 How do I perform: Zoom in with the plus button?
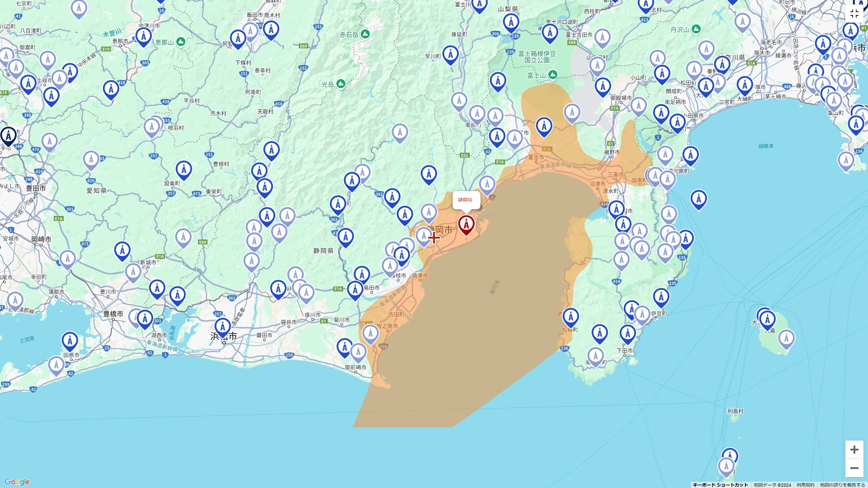(x=855, y=450)
